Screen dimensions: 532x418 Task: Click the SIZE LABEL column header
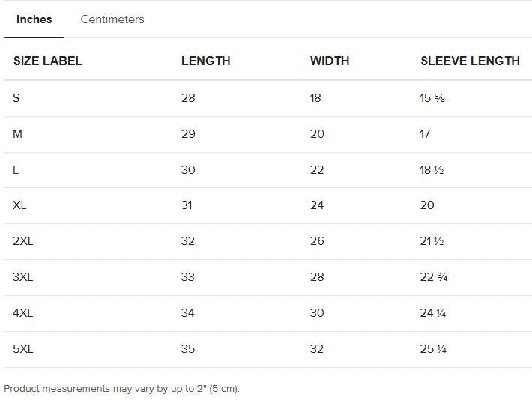point(48,61)
